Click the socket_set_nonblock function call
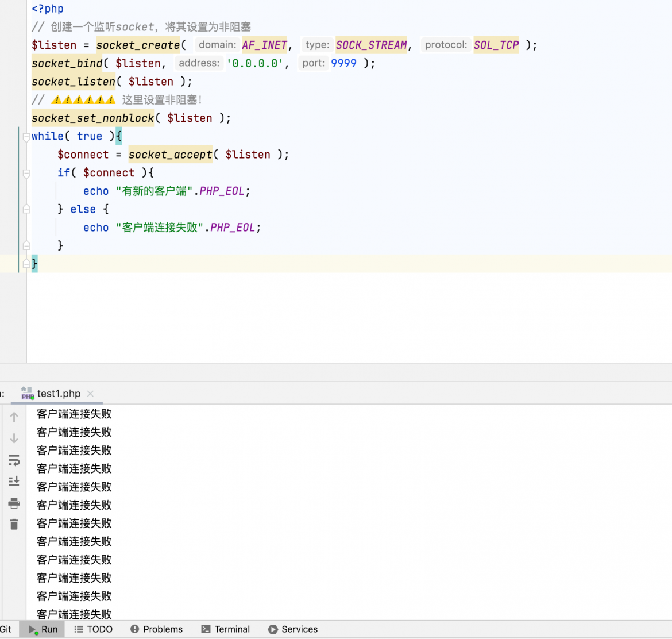 click(x=92, y=118)
